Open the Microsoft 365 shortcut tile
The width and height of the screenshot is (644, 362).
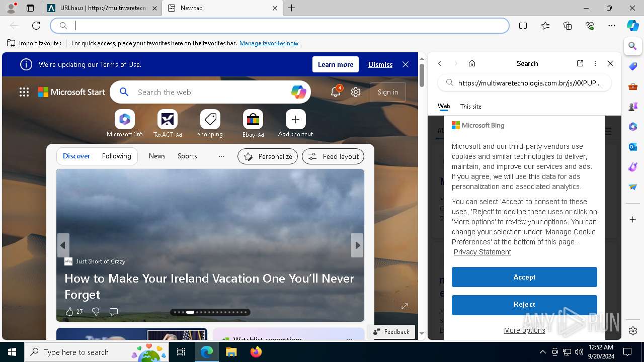(x=125, y=123)
